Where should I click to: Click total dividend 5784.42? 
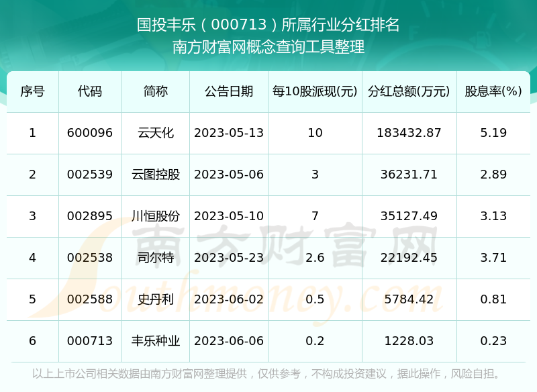pyautogui.click(x=409, y=299)
